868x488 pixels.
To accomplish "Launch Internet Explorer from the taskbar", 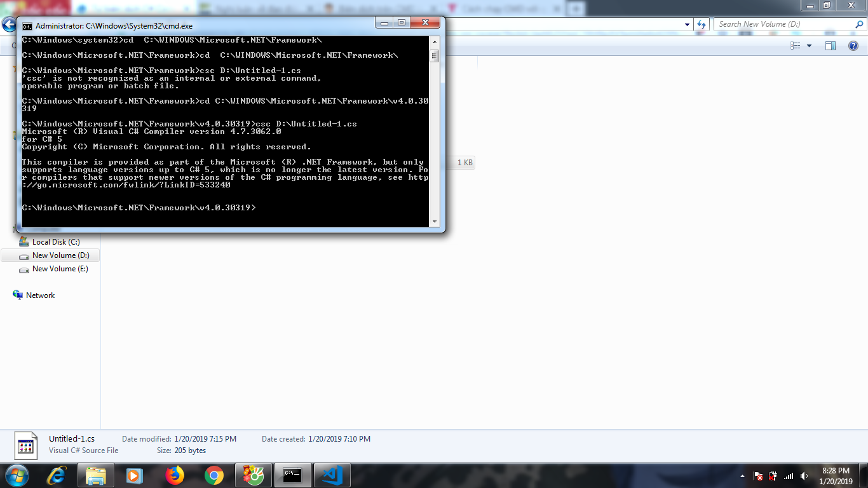I will pyautogui.click(x=57, y=475).
